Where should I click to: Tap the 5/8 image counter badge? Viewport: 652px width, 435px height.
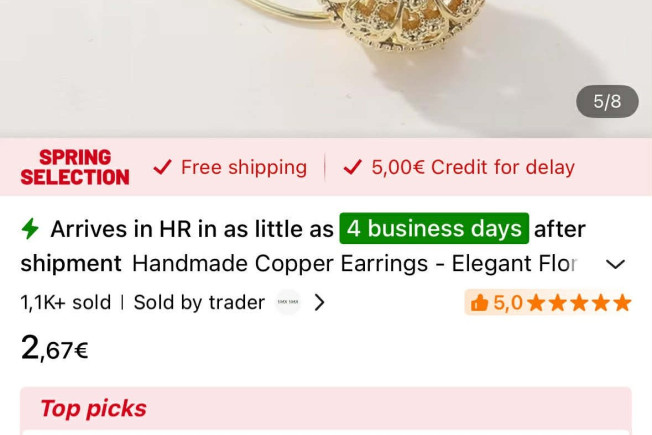pos(607,101)
